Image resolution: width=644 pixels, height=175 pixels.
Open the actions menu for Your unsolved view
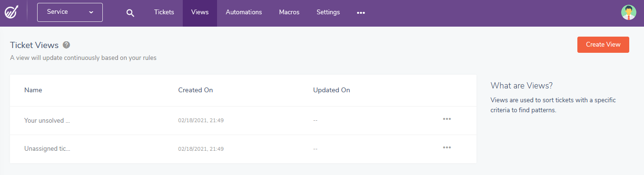point(447,119)
